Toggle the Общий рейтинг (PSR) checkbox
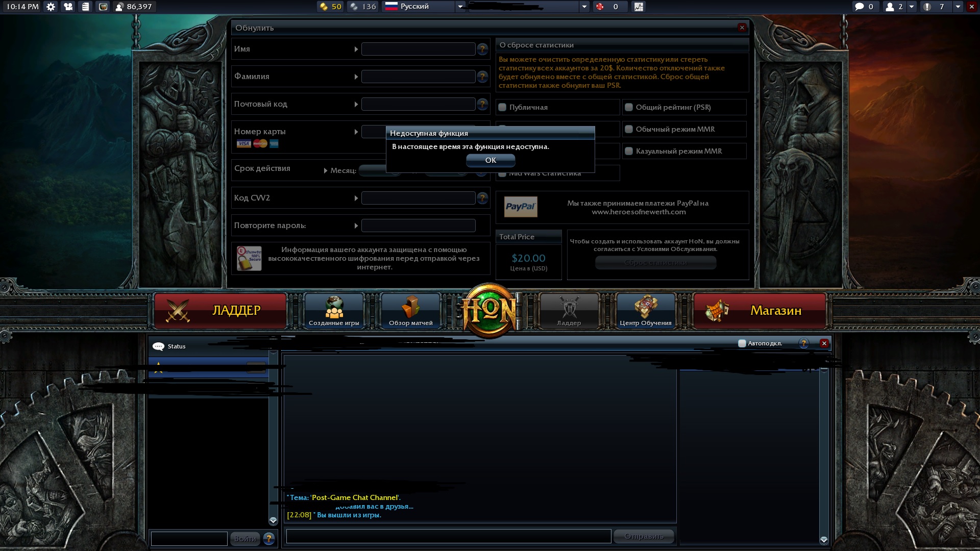The image size is (980, 551). click(x=629, y=107)
